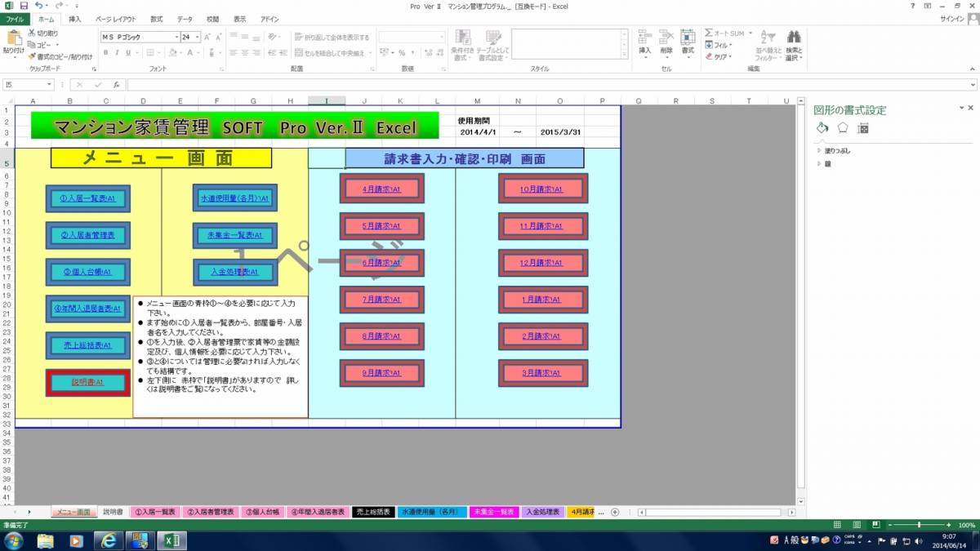Open Size & Properties tab in format pane

(x=863, y=127)
